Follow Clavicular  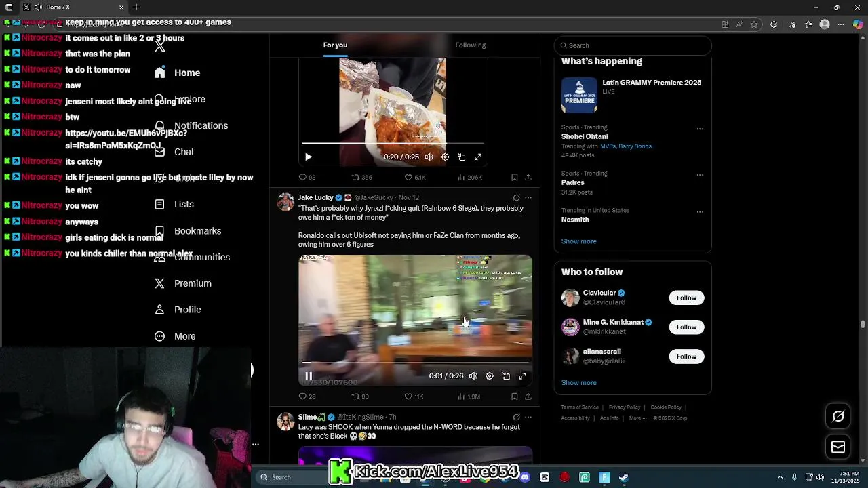(686, 298)
